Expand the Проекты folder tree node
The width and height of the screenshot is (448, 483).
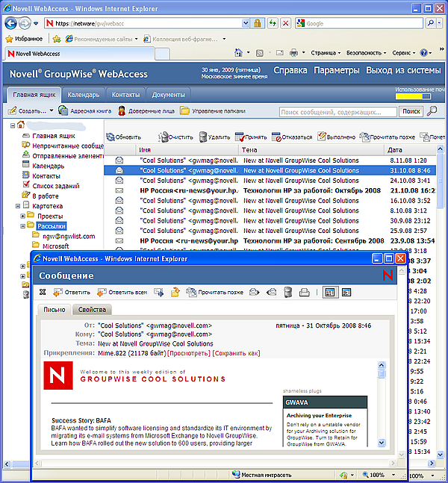click(22, 216)
